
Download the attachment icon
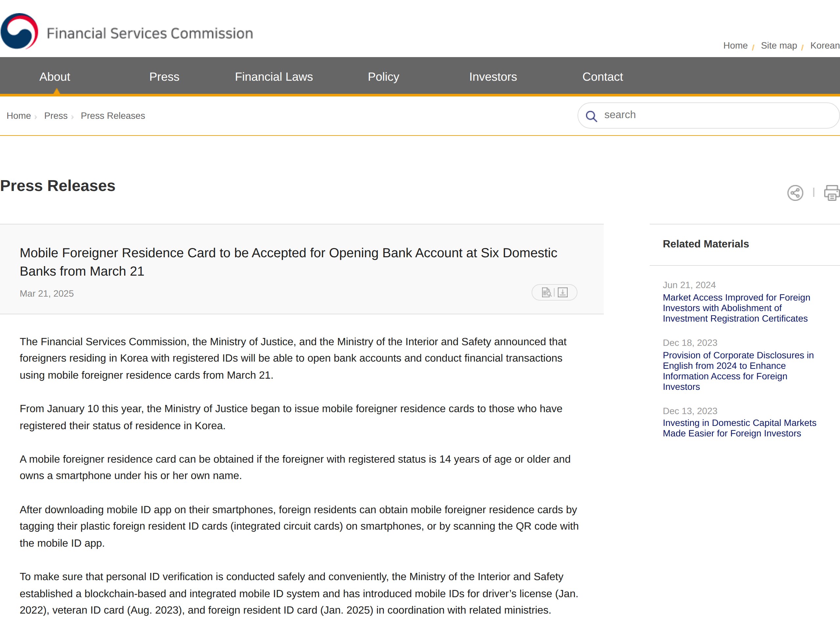pyautogui.click(x=563, y=292)
